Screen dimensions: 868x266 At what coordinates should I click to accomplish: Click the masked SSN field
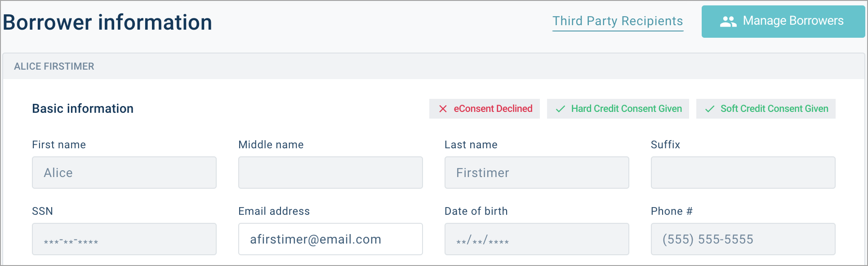pos(124,239)
